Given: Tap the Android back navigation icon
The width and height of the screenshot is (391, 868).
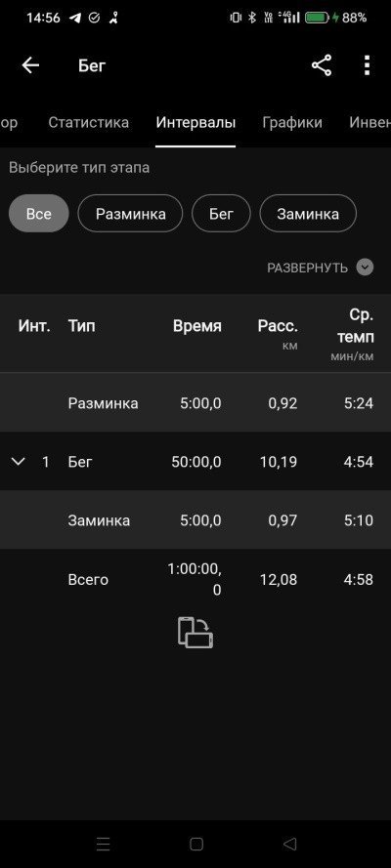Looking at the screenshot, I should click(x=289, y=844).
